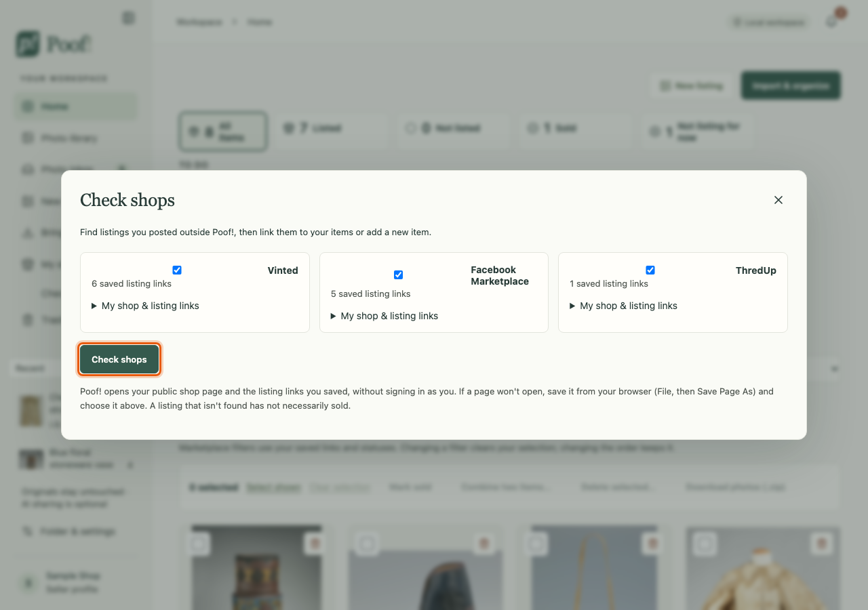The width and height of the screenshot is (868, 610).
Task: Click the Photo library sidebar icon
Action: 28,138
